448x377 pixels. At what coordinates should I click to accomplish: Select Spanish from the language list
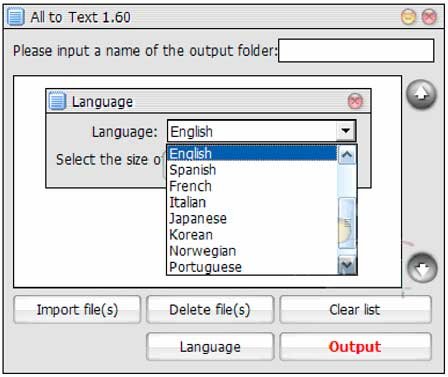[x=252, y=170]
